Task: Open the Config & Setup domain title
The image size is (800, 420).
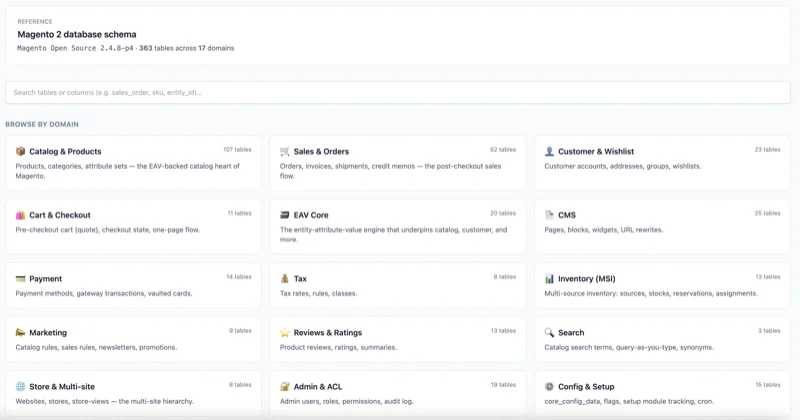Action: click(x=586, y=386)
